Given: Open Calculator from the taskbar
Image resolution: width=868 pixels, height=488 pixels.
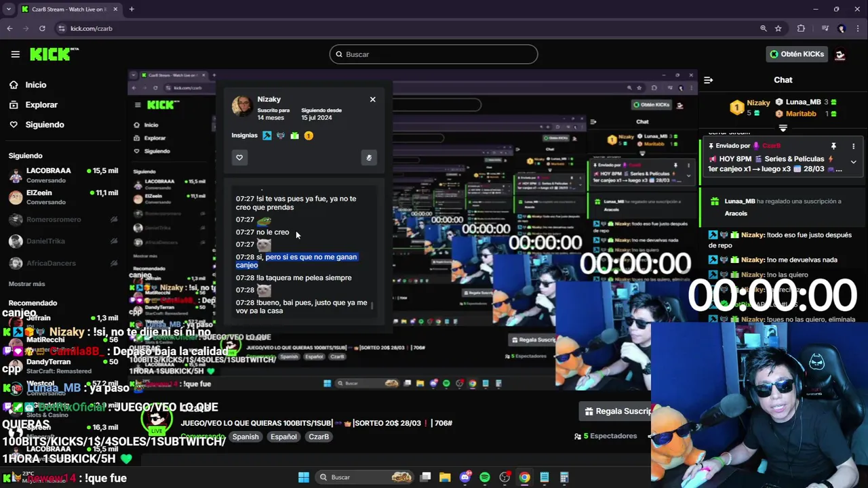Looking at the screenshot, I should point(564,477).
